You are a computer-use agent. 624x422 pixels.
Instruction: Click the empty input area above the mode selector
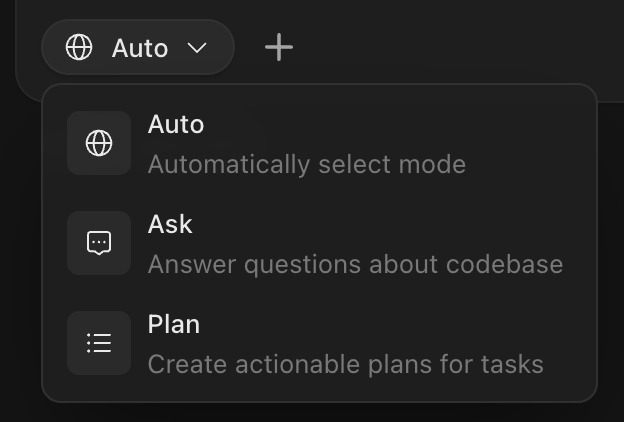pos(320,8)
